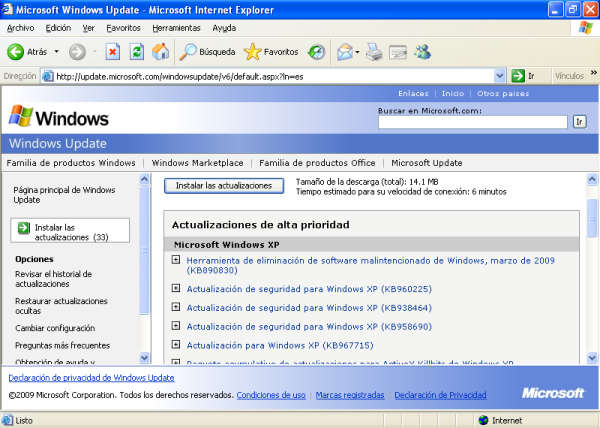Click the Cambiar configuración link
This screenshot has height=428, width=600.
[55, 328]
